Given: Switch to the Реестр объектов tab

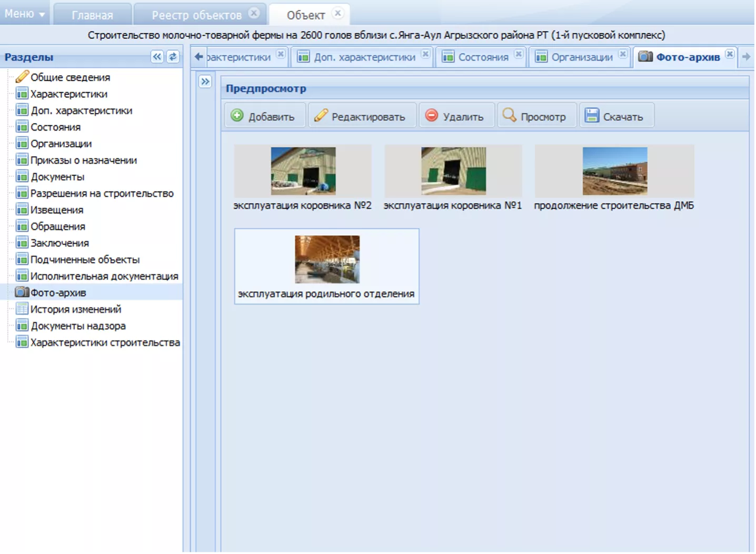Looking at the screenshot, I should [x=196, y=15].
